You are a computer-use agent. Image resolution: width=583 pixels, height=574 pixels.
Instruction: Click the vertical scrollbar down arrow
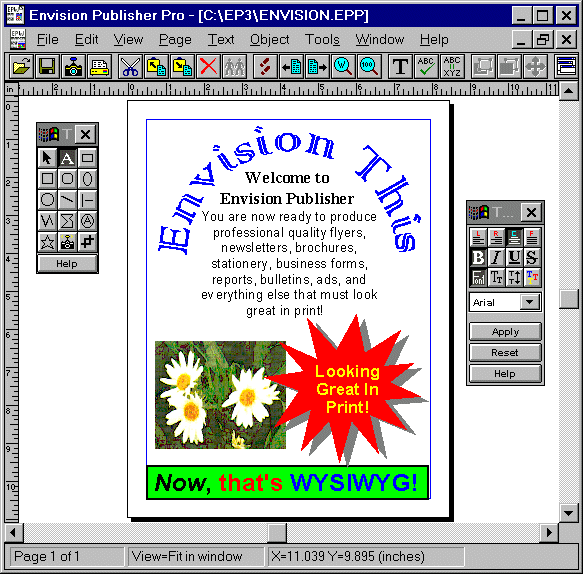pos(568,513)
